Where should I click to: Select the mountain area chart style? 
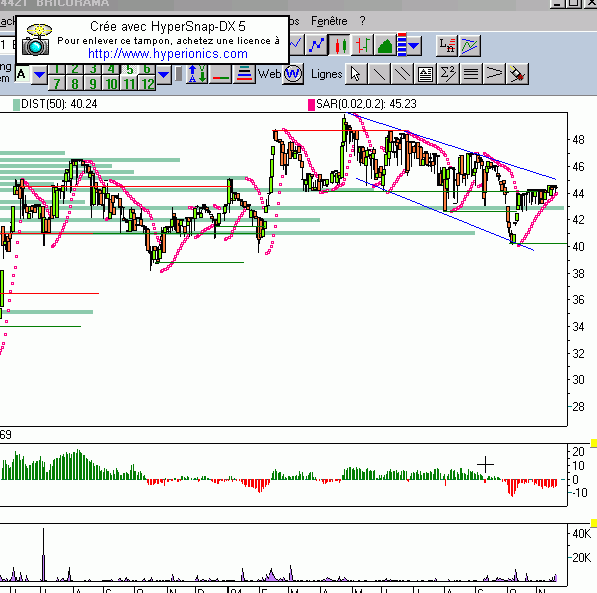[385, 45]
